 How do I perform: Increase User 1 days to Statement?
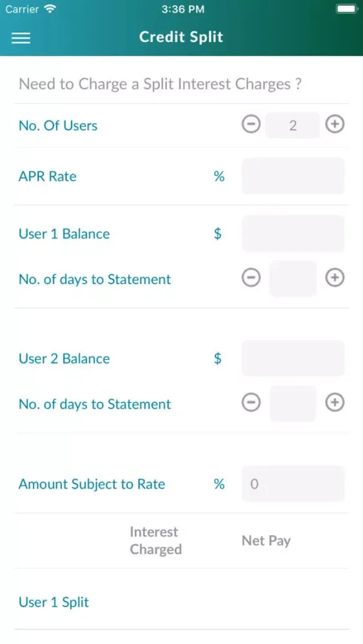335,278
